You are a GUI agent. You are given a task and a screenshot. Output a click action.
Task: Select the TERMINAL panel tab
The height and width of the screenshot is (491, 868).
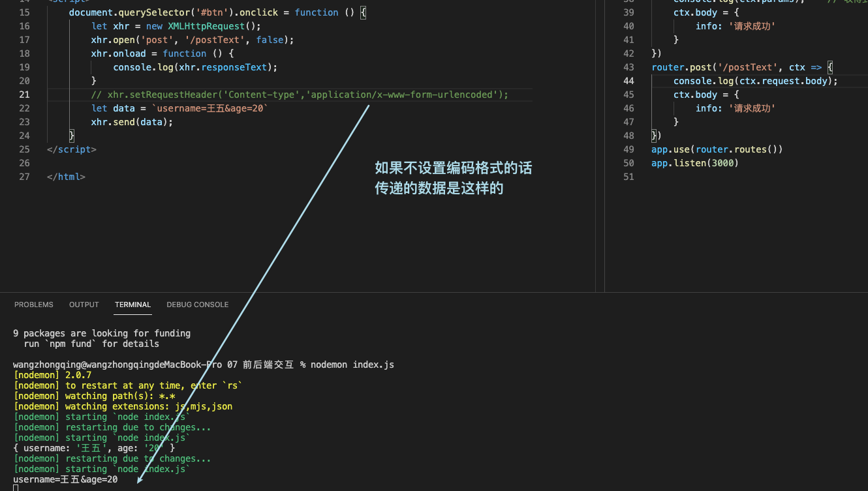pos(132,305)
